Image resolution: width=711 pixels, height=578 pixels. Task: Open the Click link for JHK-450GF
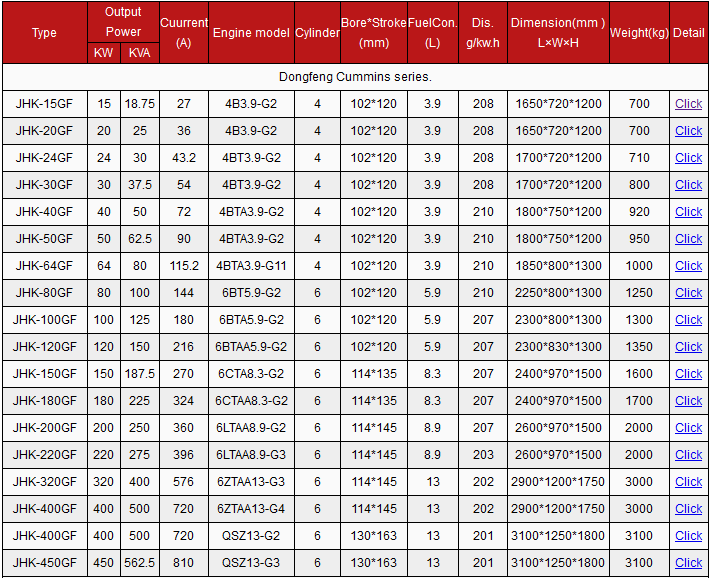click(x=688, y=563)
